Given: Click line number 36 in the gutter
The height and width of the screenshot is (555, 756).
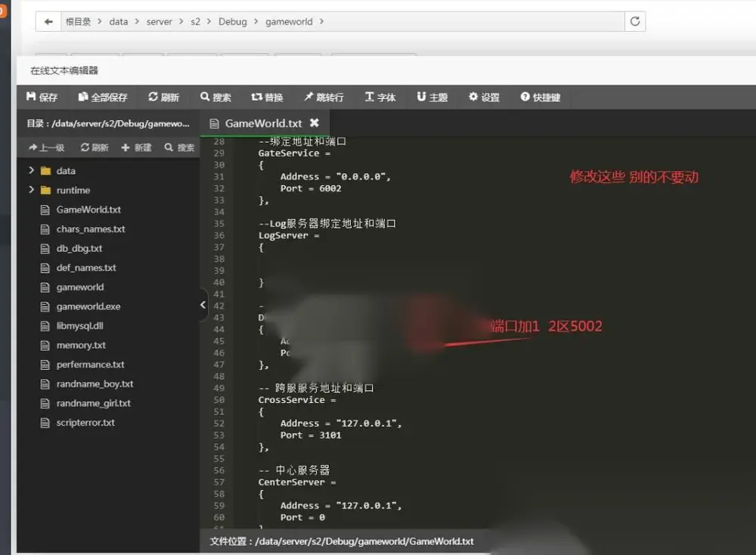Looking at the screenshot, I should point(219,235).
